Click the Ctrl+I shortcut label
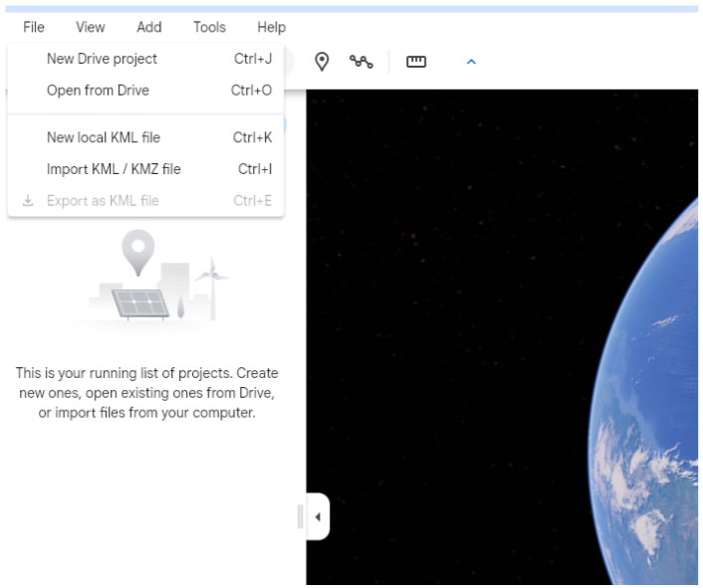The height and width of the screenshot is (588, 703). click(255, 169)
